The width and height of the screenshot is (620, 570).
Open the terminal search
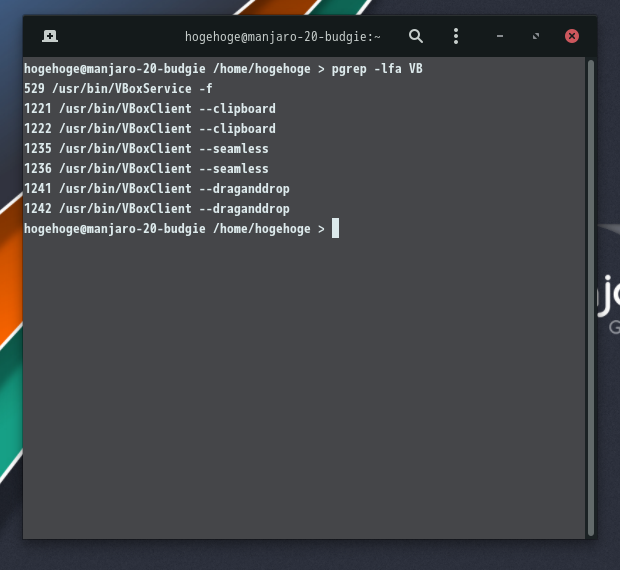point(416,36)
